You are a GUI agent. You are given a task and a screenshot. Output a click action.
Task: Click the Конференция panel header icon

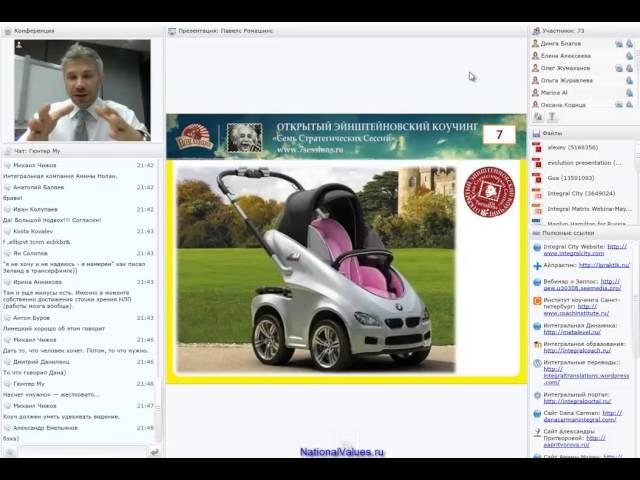pyautogui.click(x=7, y=31)
